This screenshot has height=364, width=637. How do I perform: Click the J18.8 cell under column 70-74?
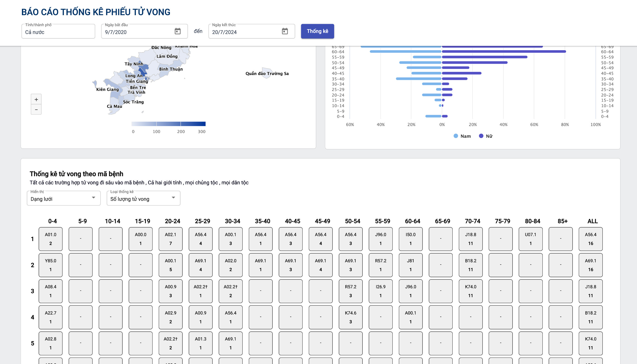(470, 239)
